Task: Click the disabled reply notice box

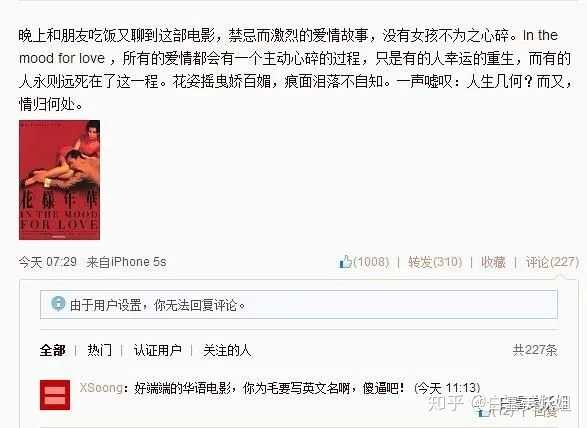Action: 299,304
